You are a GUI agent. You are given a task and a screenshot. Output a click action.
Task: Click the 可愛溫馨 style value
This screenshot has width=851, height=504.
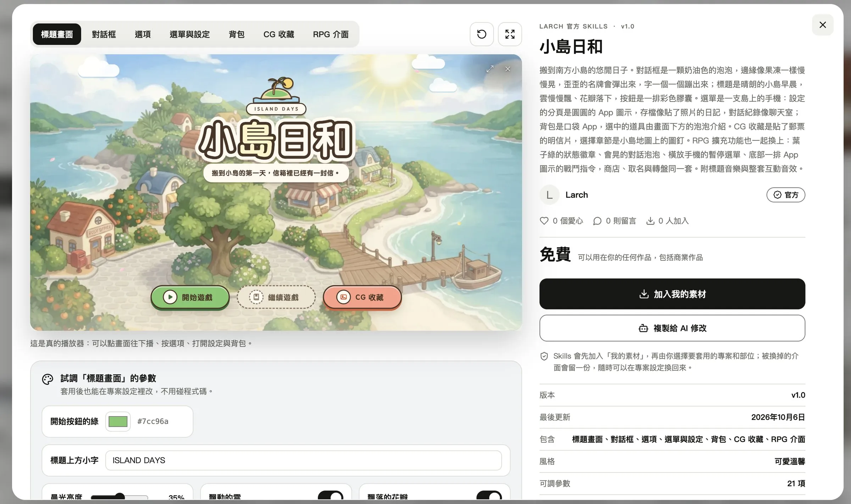coord(790,461)
